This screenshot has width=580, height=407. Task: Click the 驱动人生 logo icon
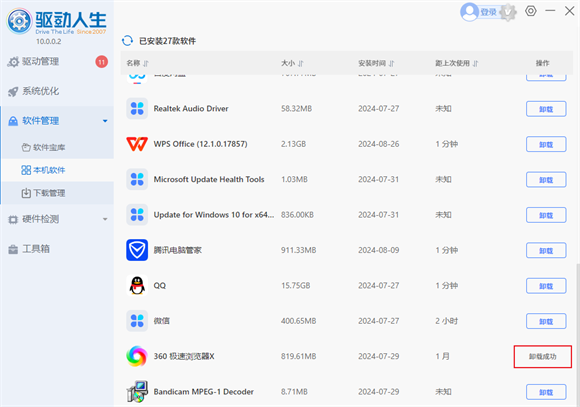(x=19, y=21)
